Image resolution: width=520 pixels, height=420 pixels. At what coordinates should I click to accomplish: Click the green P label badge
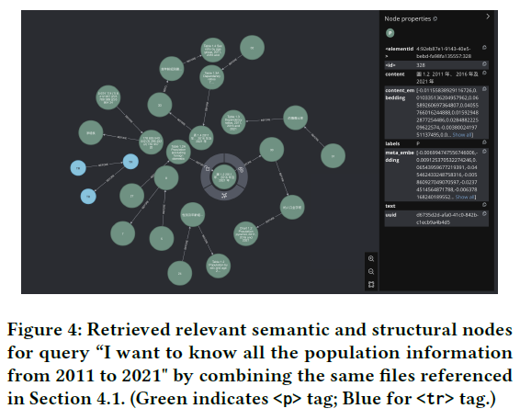tap(390, 33)
